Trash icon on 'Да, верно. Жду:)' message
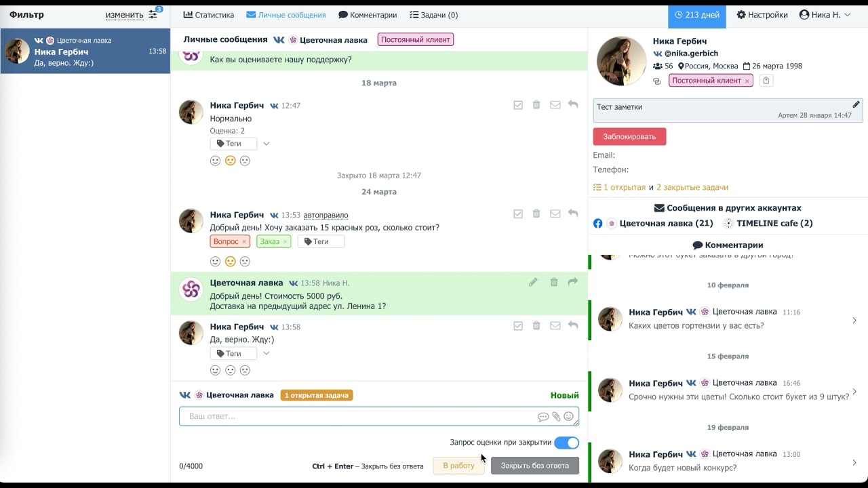This screenshot has height=488, width=868. (x=536, y=326)
